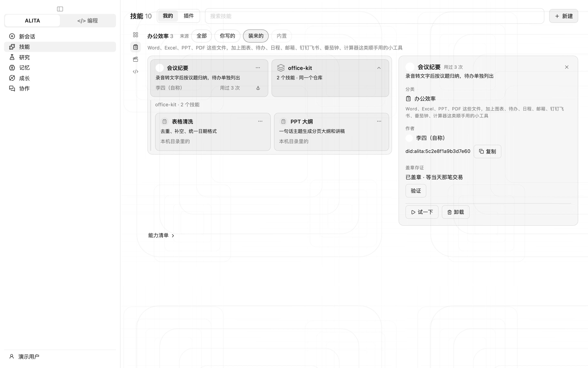
Task: Click 试一下 to try the skill
Action: (422, 212)
